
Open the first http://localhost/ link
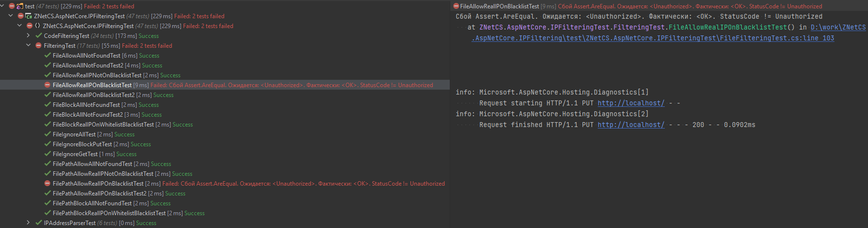tap(631, 103)
